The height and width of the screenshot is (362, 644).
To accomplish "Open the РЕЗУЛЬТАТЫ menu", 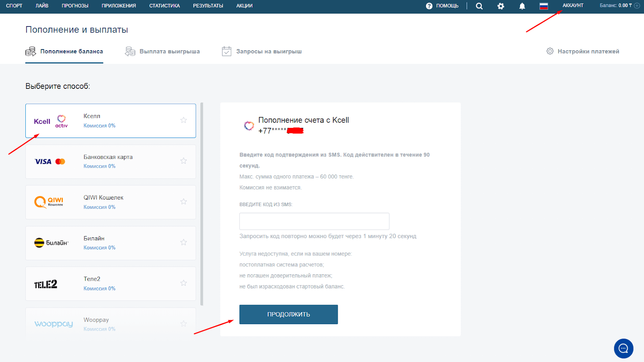I will [208, 6].
